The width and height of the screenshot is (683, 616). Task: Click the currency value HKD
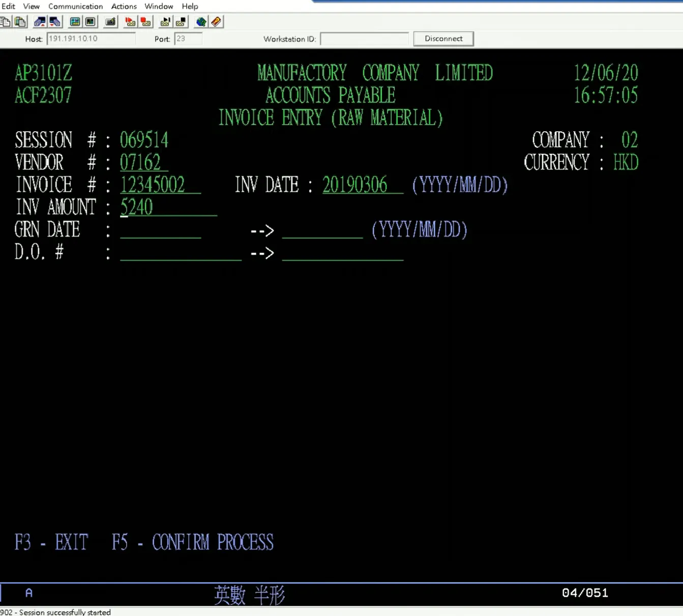[x=626, y=163]
